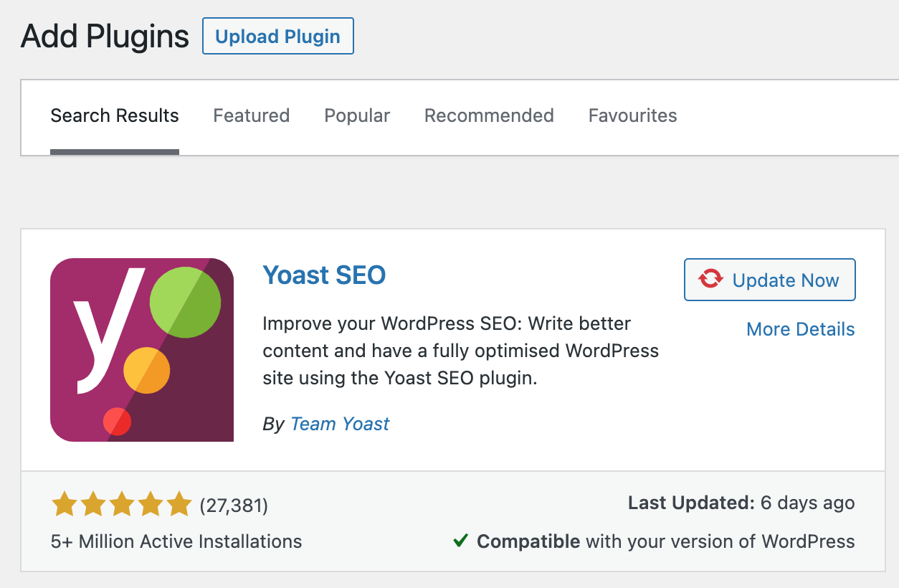The width and height of the screenshot is (899, 588).
Task: Open the Popular plugins tab
Action: (x=357, y=116)
